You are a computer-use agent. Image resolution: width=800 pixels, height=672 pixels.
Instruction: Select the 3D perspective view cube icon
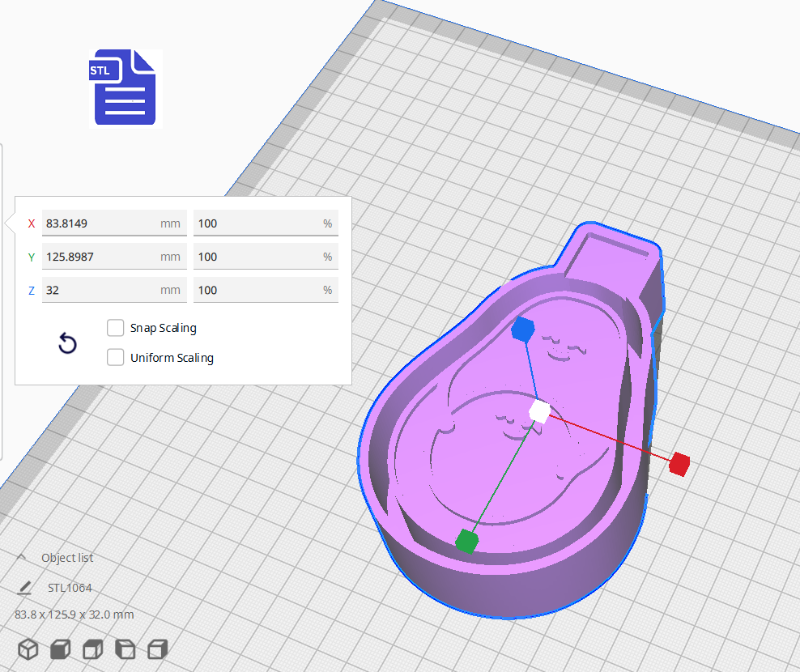[28, 649]
